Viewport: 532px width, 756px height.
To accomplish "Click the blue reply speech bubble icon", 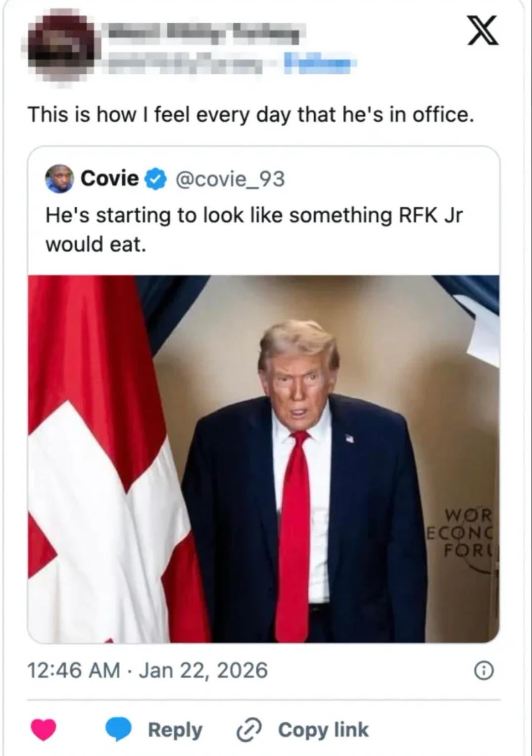I will coord(118,730).
